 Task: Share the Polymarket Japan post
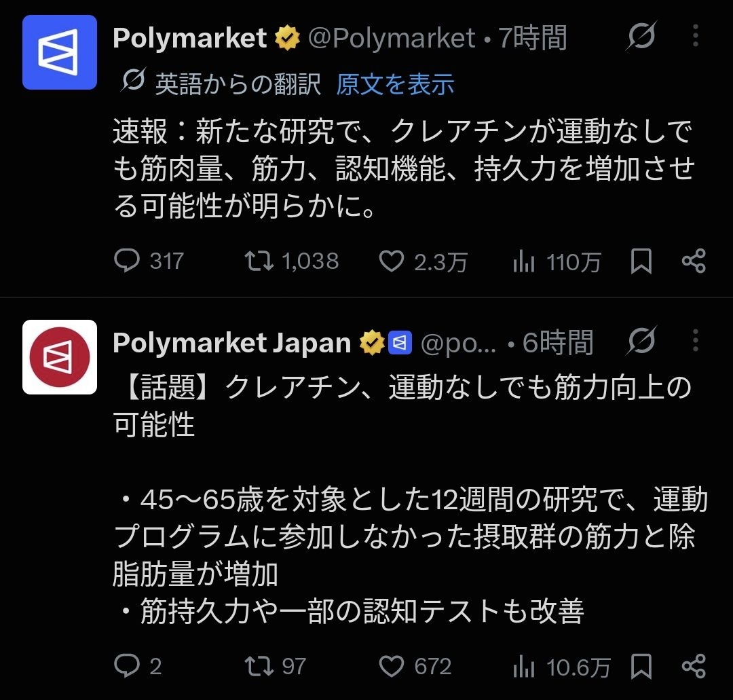694,666
